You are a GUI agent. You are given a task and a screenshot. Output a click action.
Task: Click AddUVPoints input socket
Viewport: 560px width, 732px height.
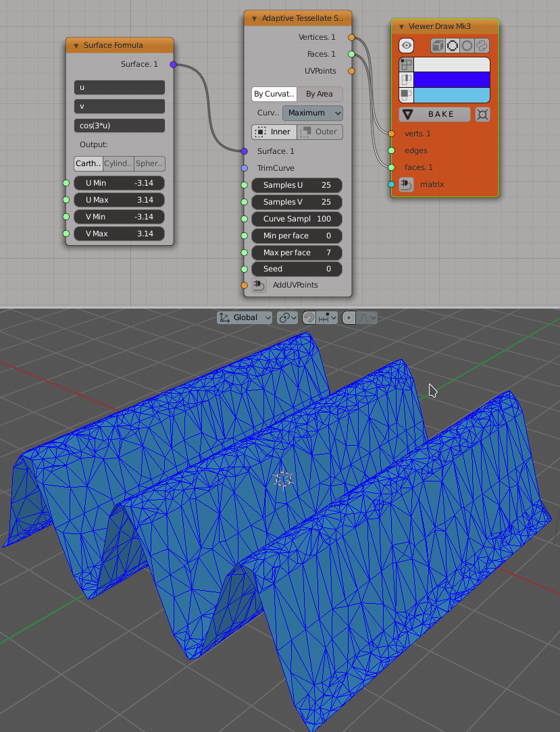245,285
